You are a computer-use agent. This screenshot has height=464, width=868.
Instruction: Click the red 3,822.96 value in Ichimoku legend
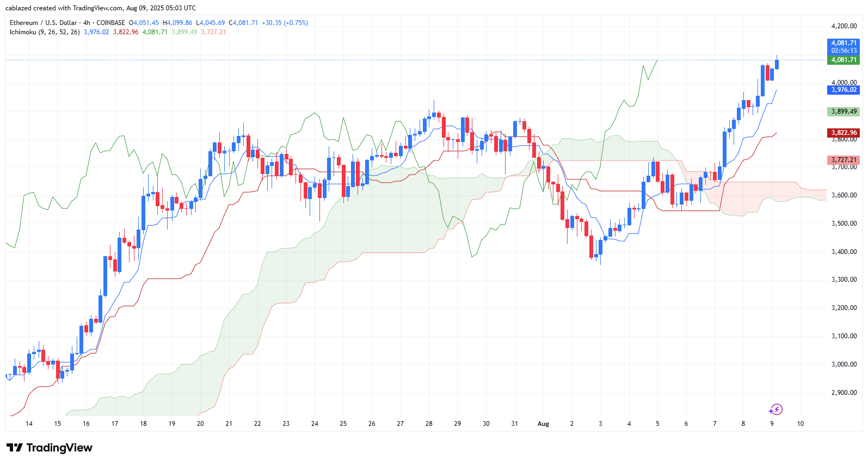pos(126,32)
